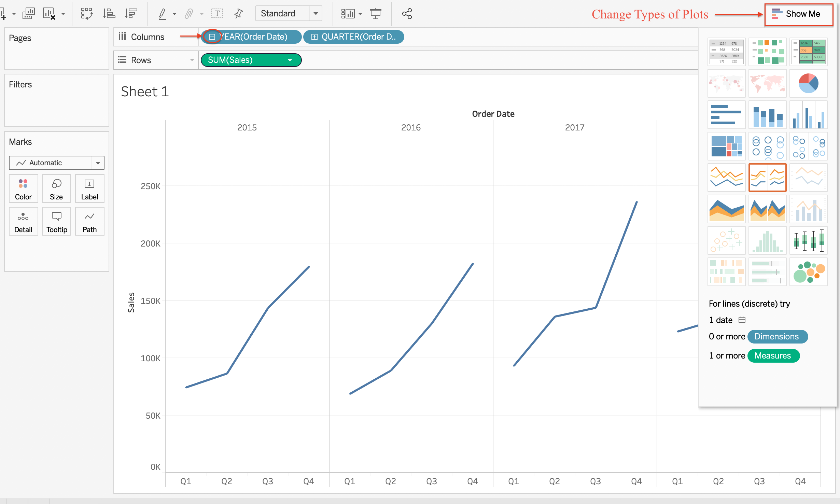Click the Label button in Marks card
Image resolution: width=840 pixels, height=504 pixels.
[89, 189]
